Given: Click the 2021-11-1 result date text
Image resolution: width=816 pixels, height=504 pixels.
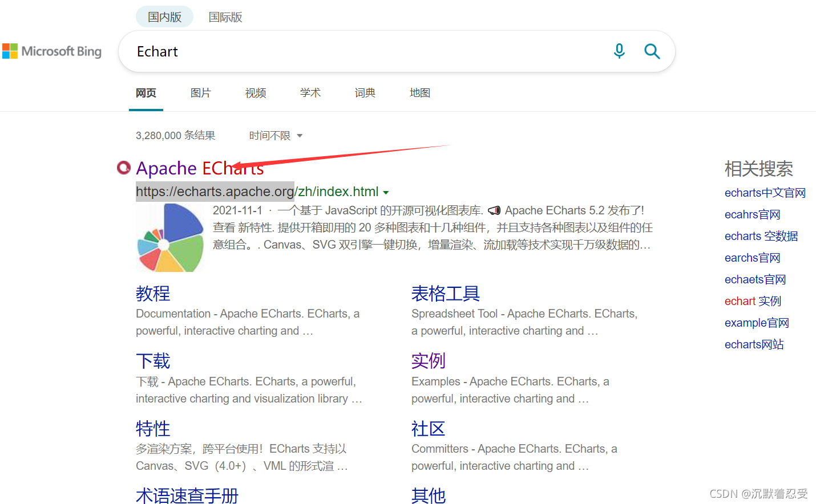Looking at the screenshot, I should tap(237, 210).
